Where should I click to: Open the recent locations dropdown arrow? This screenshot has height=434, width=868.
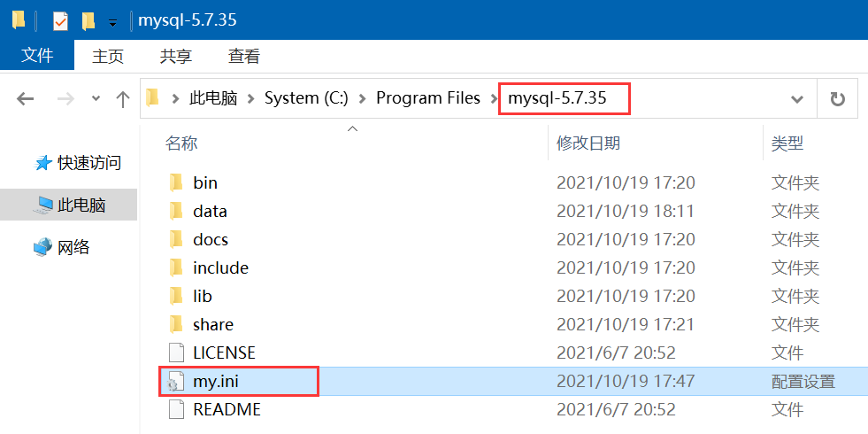tap(96, 98)
